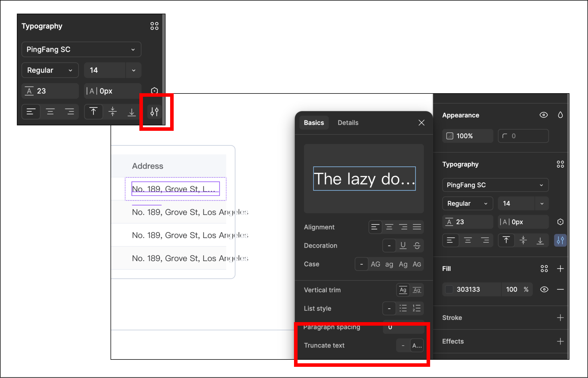Open font size 14 dropdown arrow
This screenshot has width=588, height=378.
(542, 204)
